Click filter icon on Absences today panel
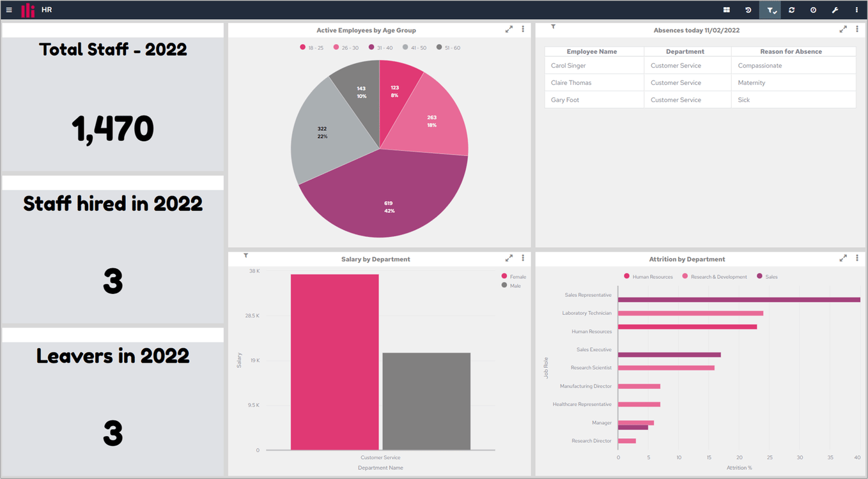This screenshot has height=479, width=868. 553,27
